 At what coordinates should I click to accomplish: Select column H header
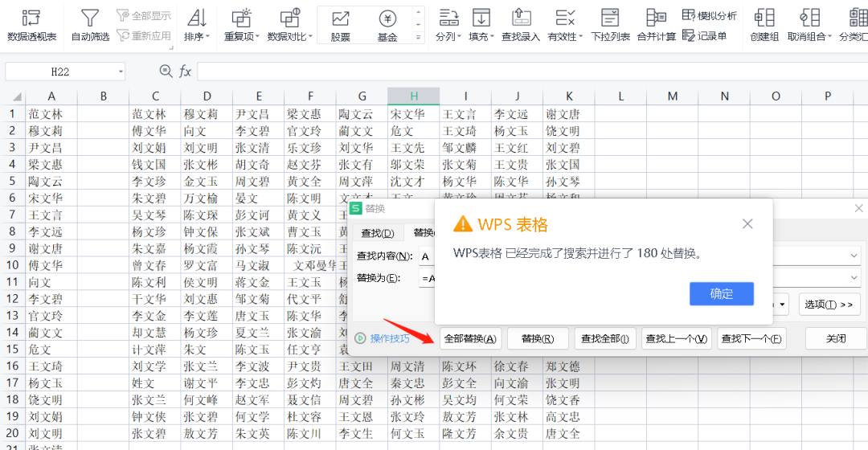tap(414, 96)
